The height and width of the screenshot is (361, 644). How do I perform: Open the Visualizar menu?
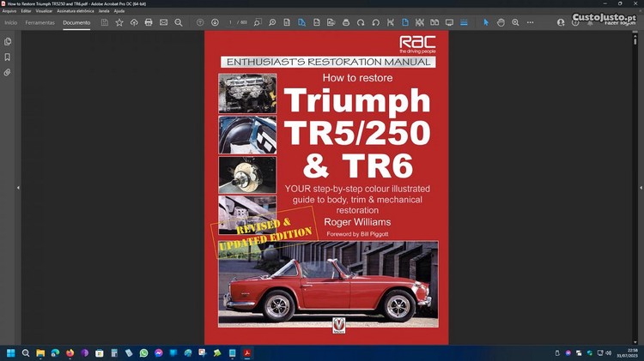coord(44,11)
